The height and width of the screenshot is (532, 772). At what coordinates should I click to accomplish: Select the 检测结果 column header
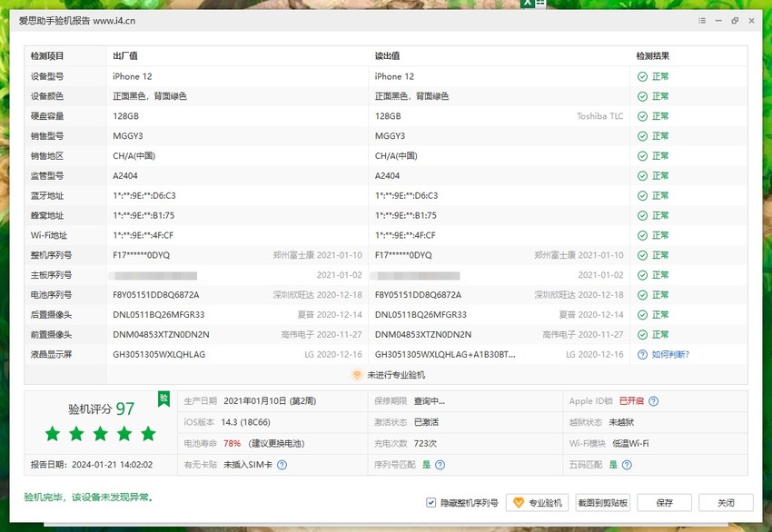652,56
